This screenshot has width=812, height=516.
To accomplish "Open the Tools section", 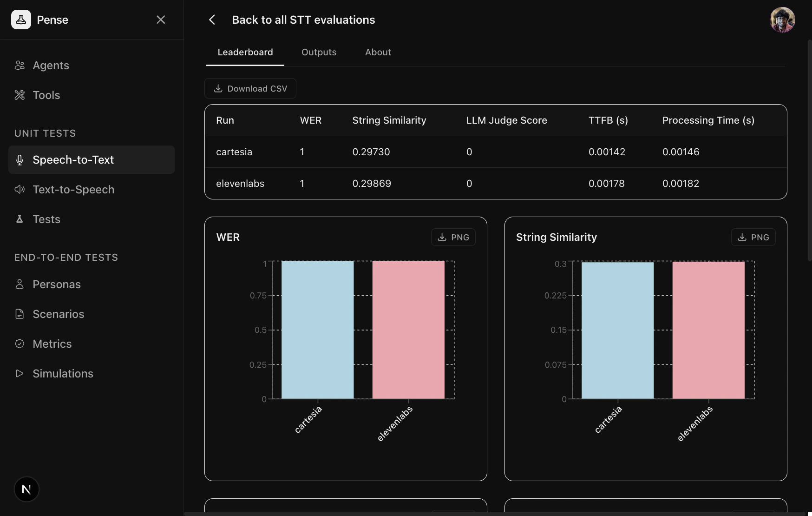I will pos(46,95).
